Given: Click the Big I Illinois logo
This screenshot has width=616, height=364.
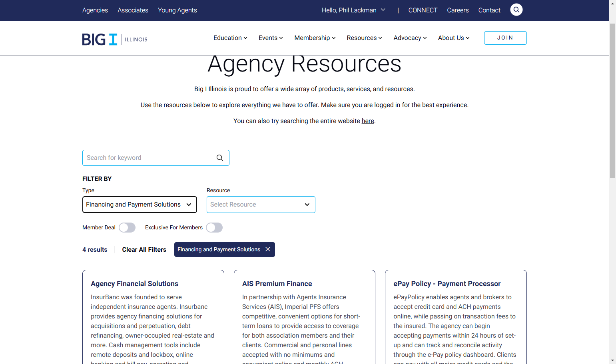Looking at the screenshot, I should pos(115,39).
